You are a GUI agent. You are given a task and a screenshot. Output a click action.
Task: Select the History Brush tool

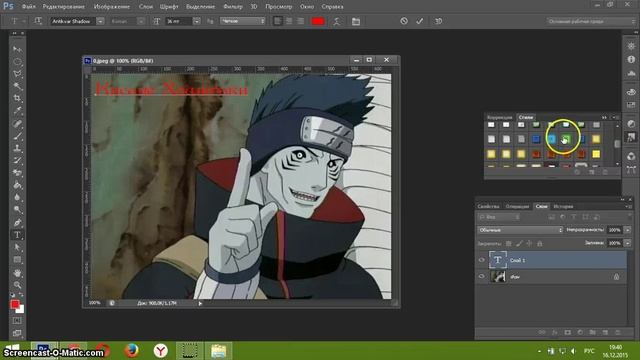[17, 160]
